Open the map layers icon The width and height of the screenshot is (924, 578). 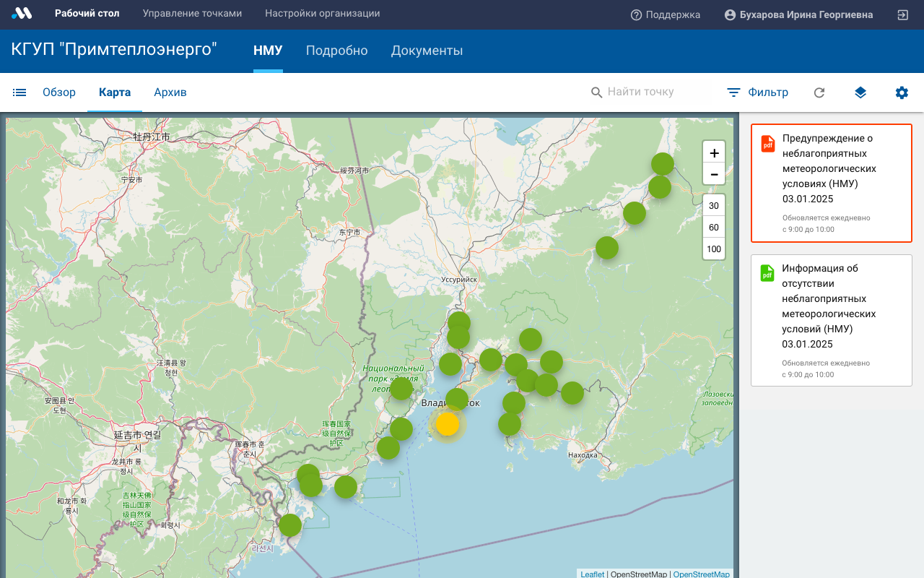tap(860, 92)
